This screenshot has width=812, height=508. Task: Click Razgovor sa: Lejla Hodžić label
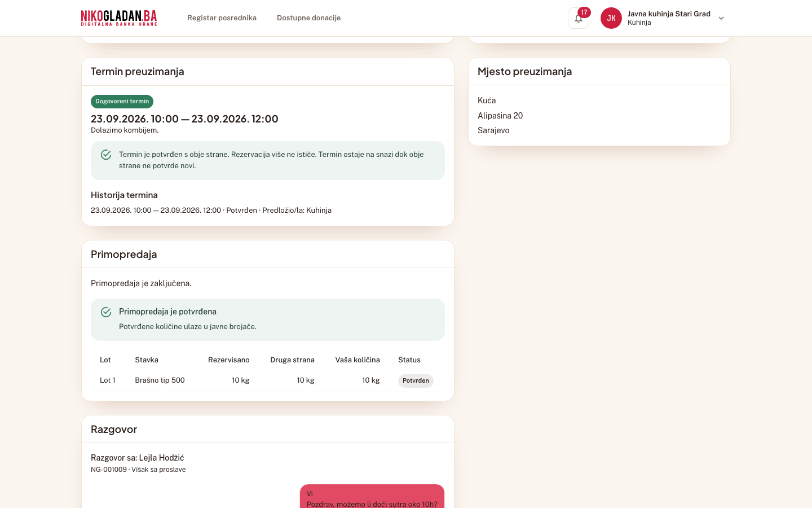(138, 458)
